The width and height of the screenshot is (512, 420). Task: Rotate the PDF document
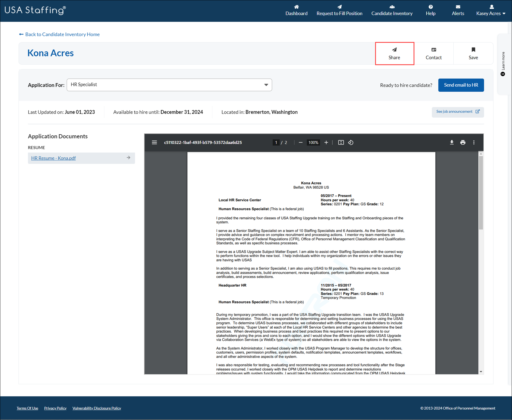tap(350, 143)
